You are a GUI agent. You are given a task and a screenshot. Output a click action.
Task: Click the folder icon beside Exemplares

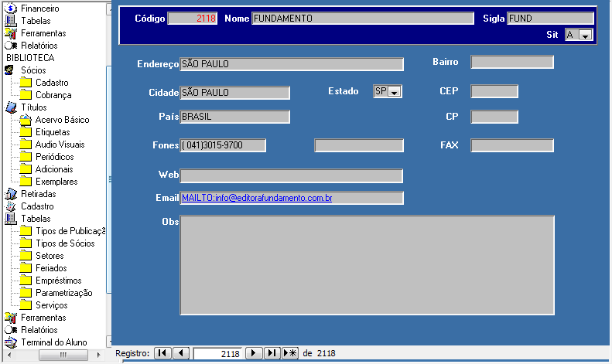tap(26, 182)
